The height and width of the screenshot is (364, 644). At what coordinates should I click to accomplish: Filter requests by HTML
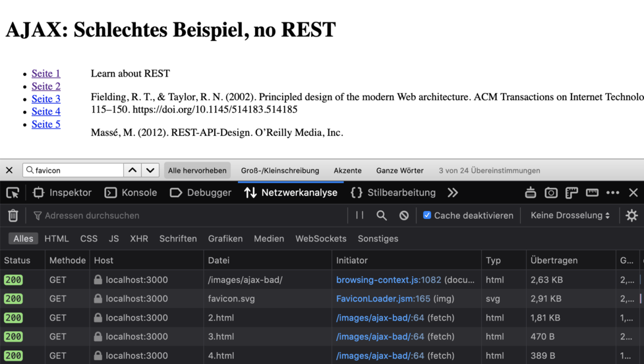(57, 238)
